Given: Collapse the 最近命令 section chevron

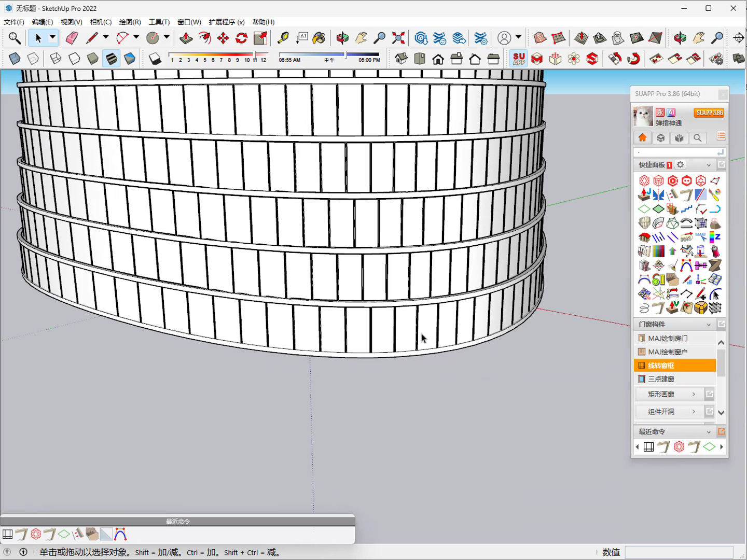Looking at the screenshot, I should pos(709,432).
